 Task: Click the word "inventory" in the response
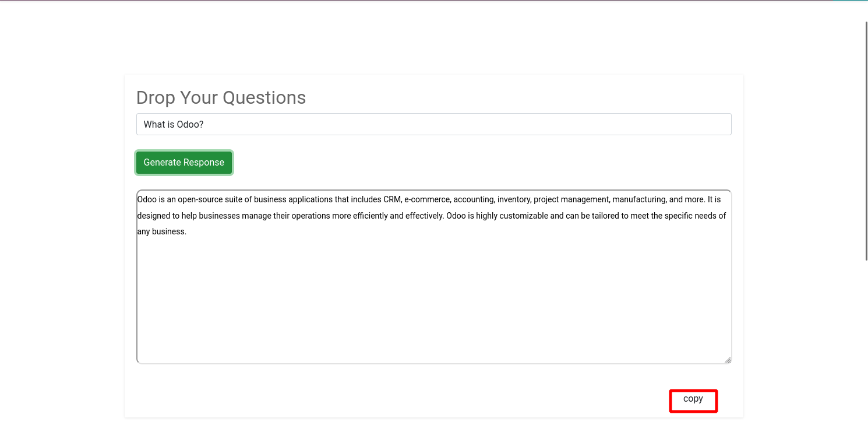[x=514, y=199]
